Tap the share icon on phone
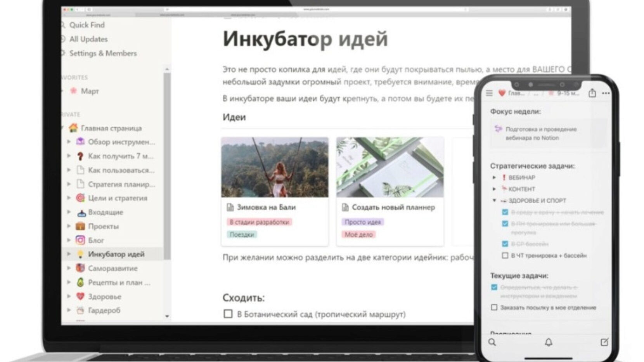 pos(592,93)
